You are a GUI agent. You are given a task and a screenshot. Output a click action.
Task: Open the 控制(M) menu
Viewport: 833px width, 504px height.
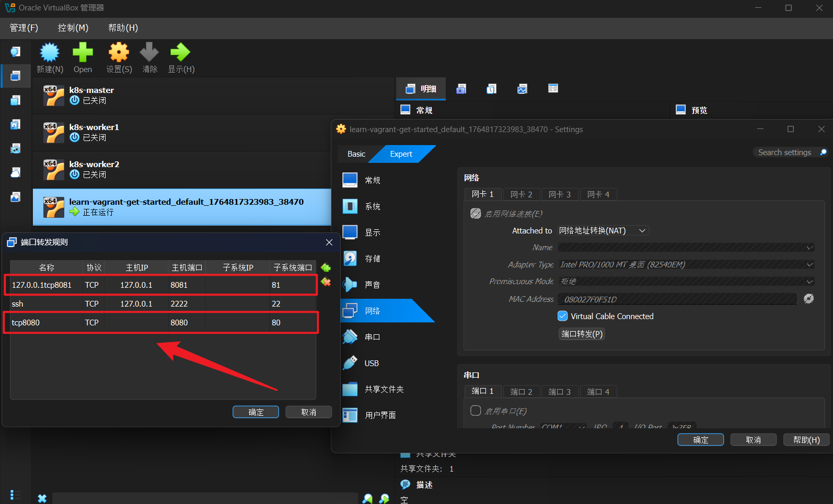[x=73, y=28]
